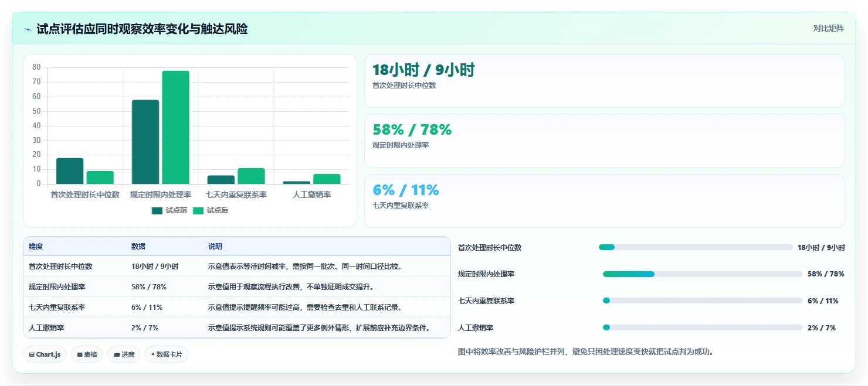Click the 表格 chip
The width and height of the screenshot is (868, 386).
(87, 354)
